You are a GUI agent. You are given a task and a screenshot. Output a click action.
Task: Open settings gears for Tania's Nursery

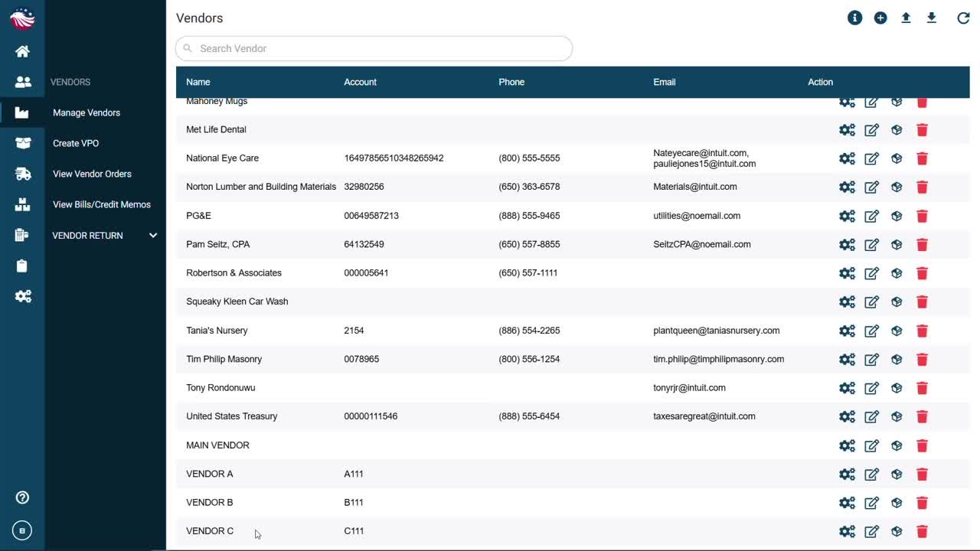[x=847, y=331]
